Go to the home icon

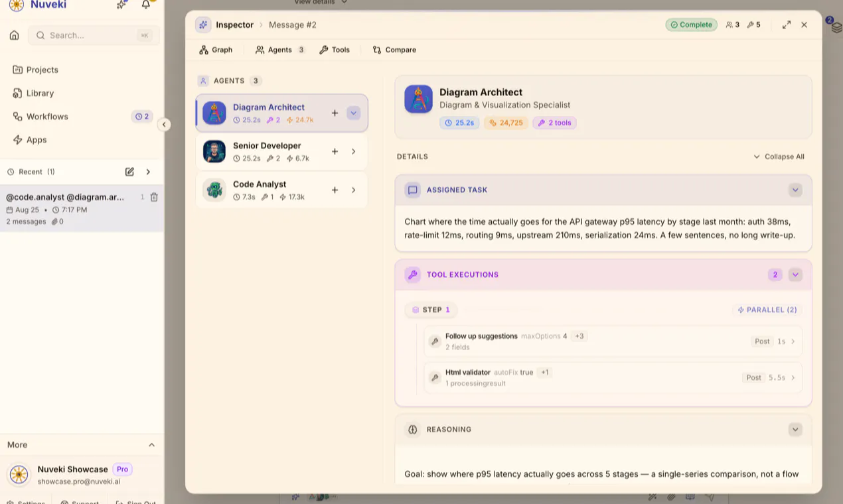(x=14, y=35)
